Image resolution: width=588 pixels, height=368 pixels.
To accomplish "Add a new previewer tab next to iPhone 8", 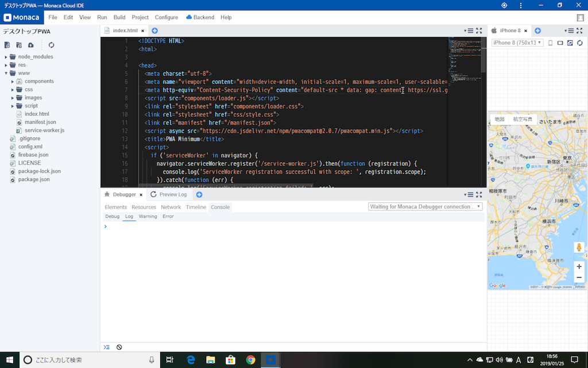I will tap(537, 31).
